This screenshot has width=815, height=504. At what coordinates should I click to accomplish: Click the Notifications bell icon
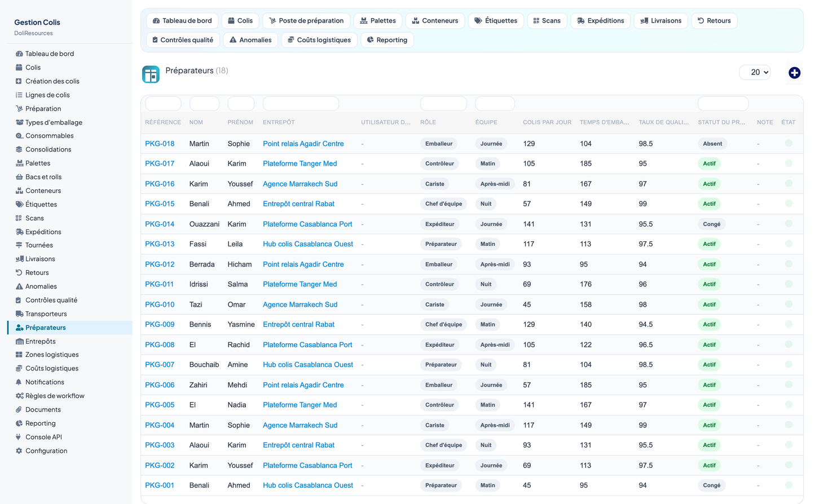[x=19, y=382]
